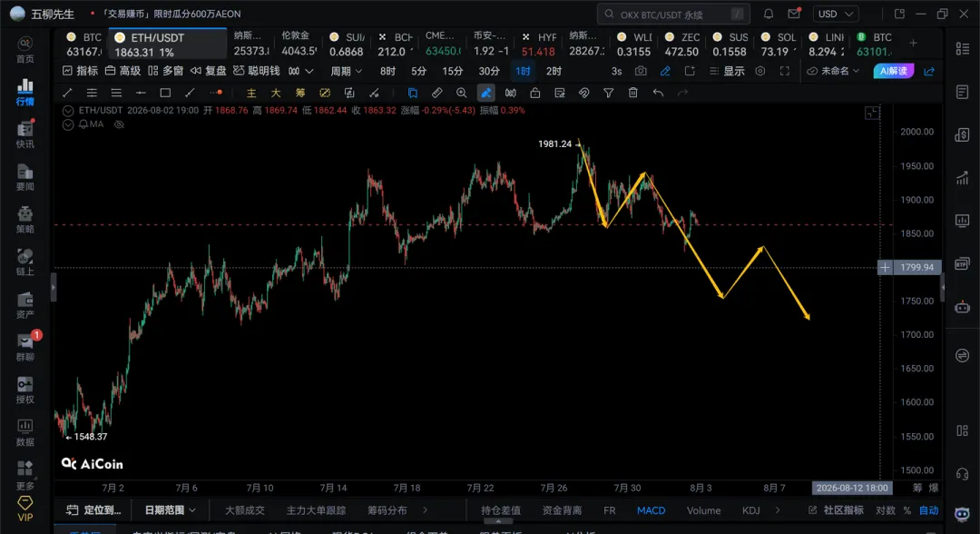Viewport: 980px width, 534px height.
Task: Open the 首页 home sidebar icon
Action: 25,49
